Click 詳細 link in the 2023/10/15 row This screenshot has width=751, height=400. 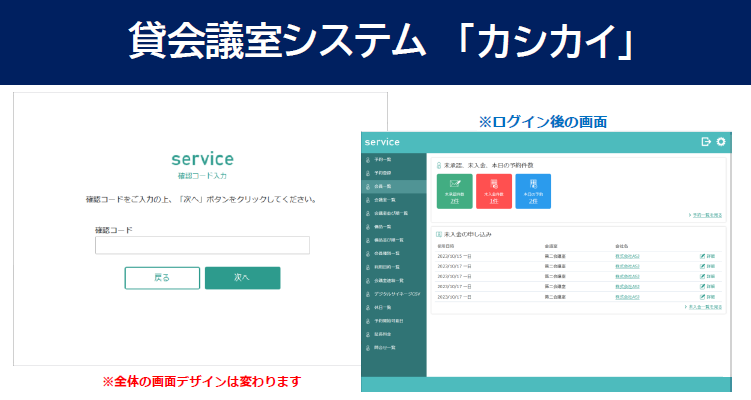[711, 256]
